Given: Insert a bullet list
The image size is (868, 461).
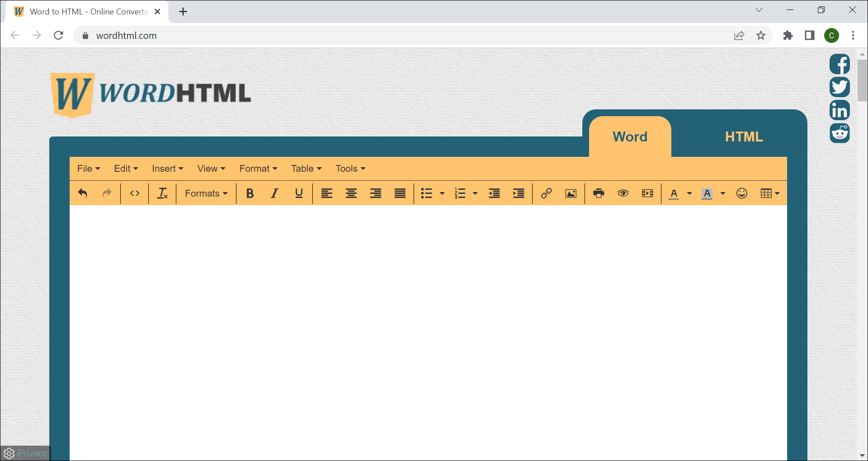Looking at the screenshot, I should click(427, 193).
